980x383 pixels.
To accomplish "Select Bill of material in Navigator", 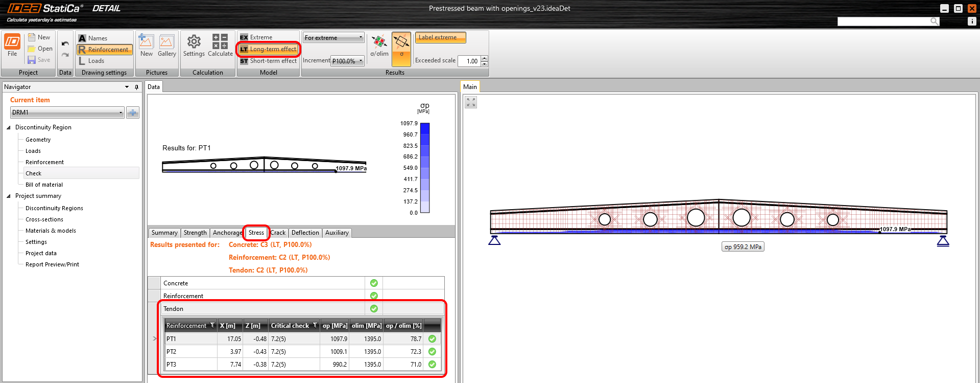I will pos(44,185).
